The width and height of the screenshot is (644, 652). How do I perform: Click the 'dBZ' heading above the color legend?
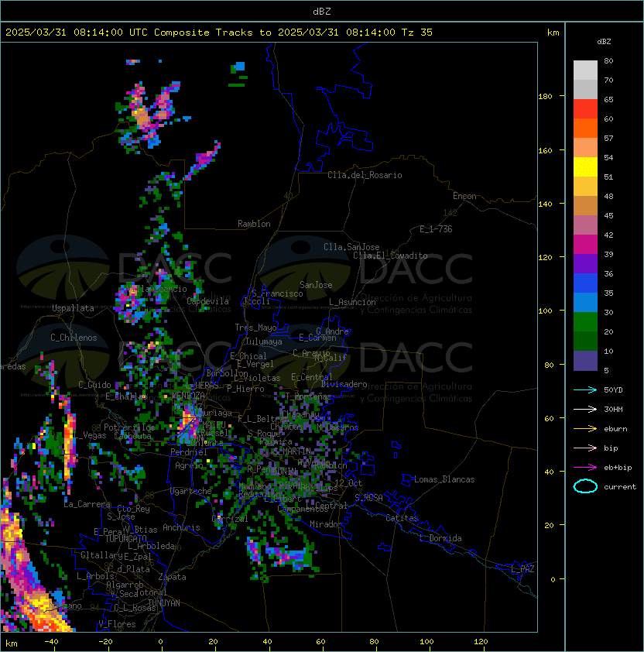click(x=604, y=42)
